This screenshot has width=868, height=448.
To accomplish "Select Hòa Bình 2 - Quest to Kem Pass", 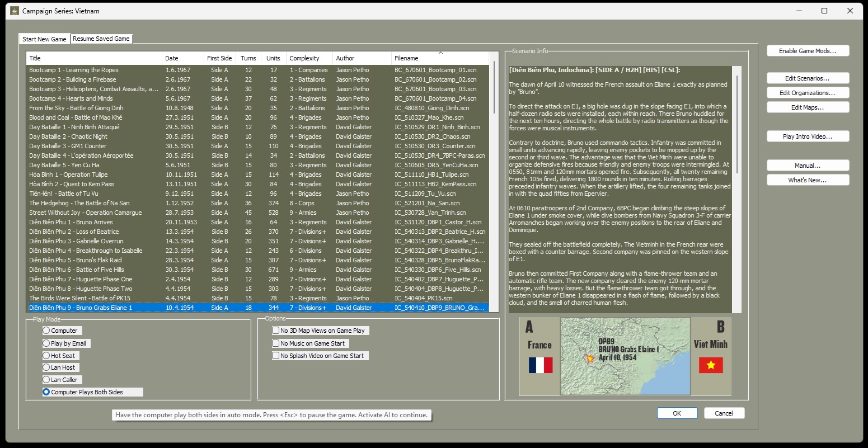I will pyautogui.click(x=257, y=185).
